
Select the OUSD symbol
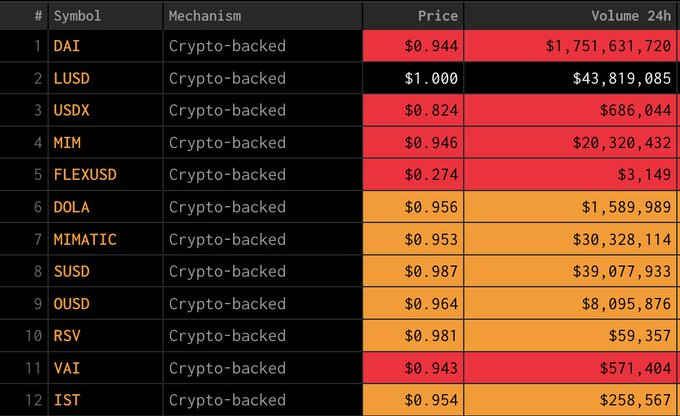point(72,304)
